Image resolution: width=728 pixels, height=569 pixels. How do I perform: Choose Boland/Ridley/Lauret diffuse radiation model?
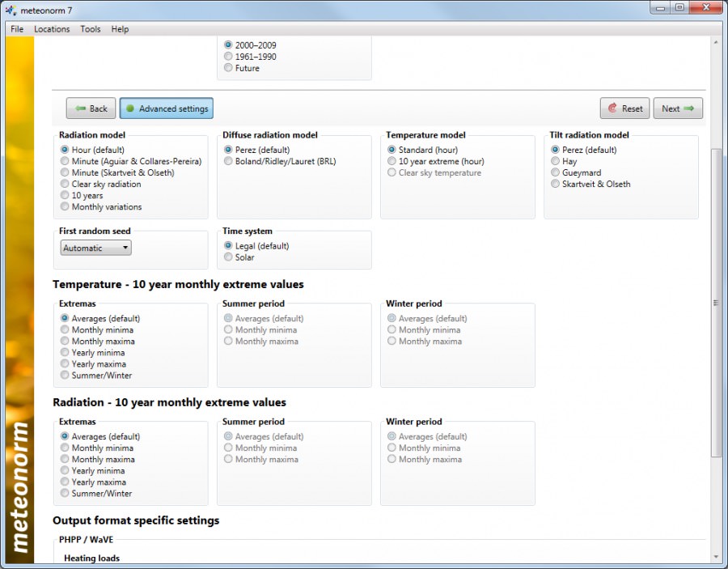tap(228, 161)
